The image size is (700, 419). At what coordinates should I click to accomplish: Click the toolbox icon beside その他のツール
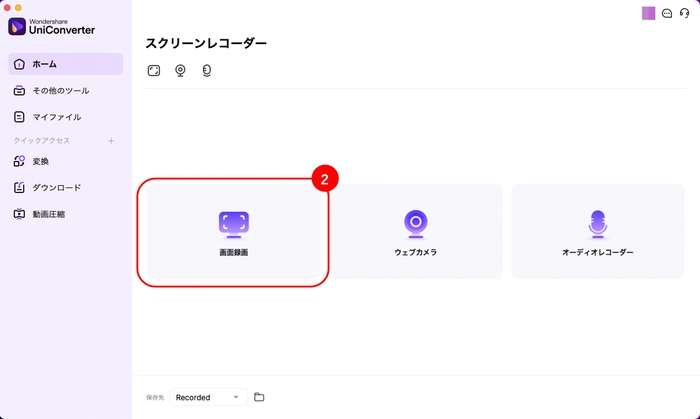tap(19, 91)
